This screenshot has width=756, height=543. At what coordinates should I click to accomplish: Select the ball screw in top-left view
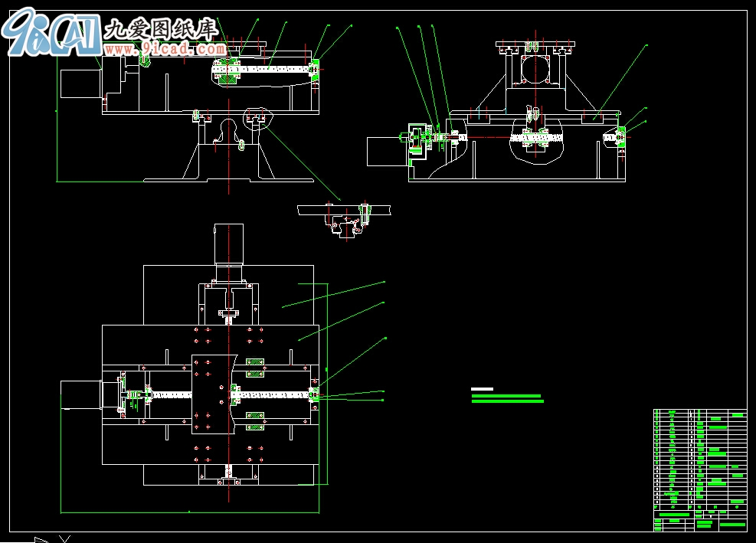pyautogui.click(x=268, y=71)
